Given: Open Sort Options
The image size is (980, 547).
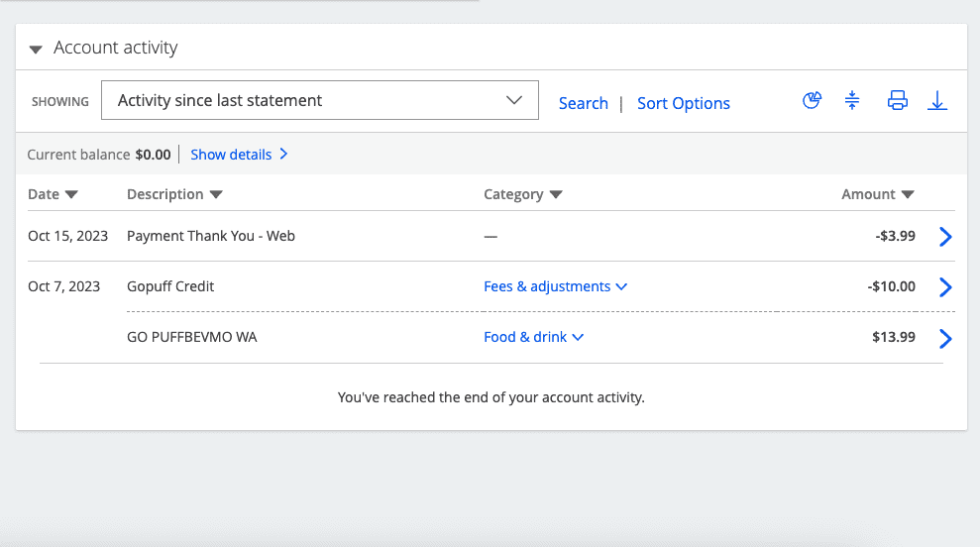Looking at the screenshot, I should [x=683, y=103].
